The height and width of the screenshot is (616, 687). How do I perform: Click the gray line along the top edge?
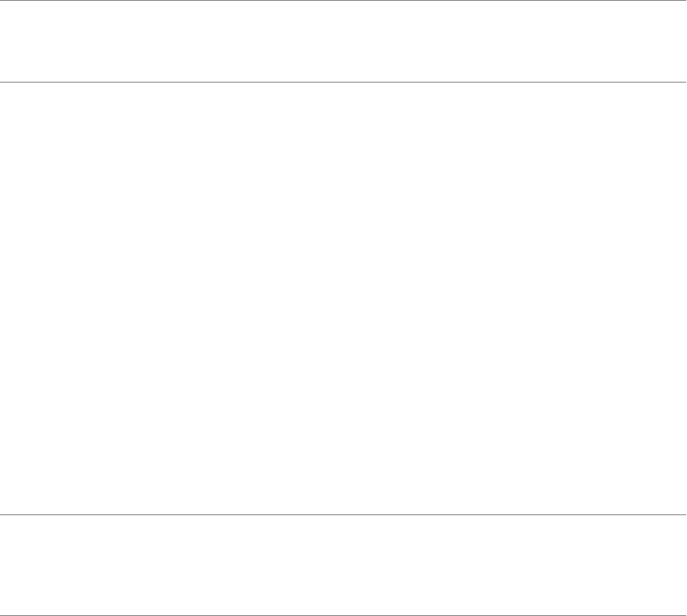[343, 1]
